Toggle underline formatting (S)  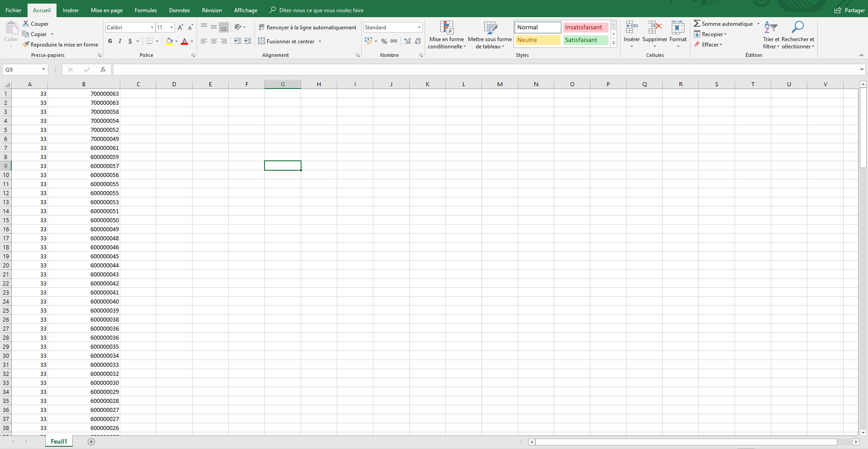pyautogui.click(x=130, y=41)
